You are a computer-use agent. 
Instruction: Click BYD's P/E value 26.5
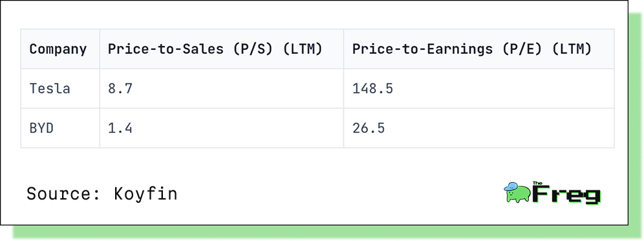tap(369, 128)
